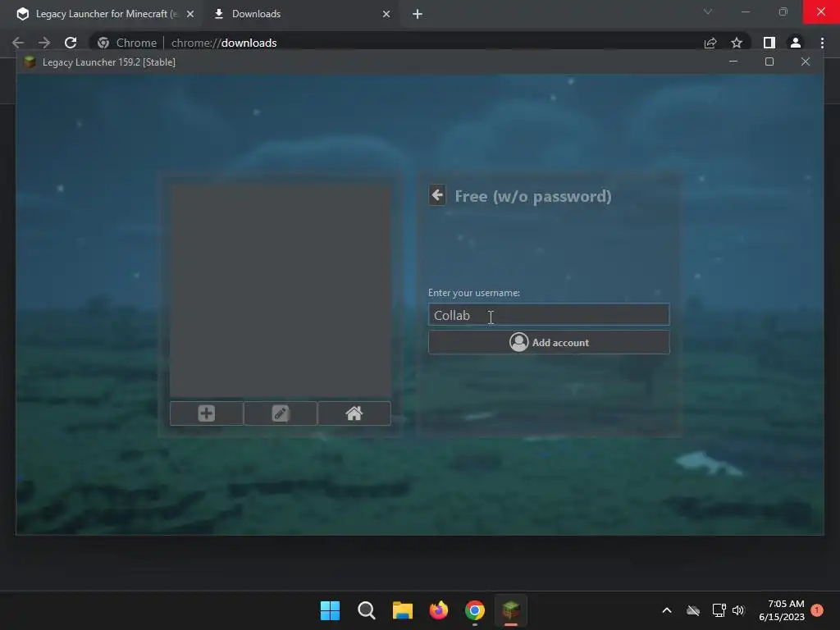Open Chrome's three-dot menu
The height and width of the screenshot is (630, 840).
(x=822, y=43)
